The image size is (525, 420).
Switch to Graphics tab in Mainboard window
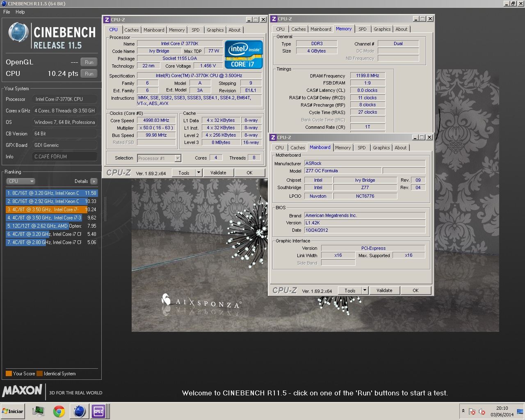pos(381,148)
